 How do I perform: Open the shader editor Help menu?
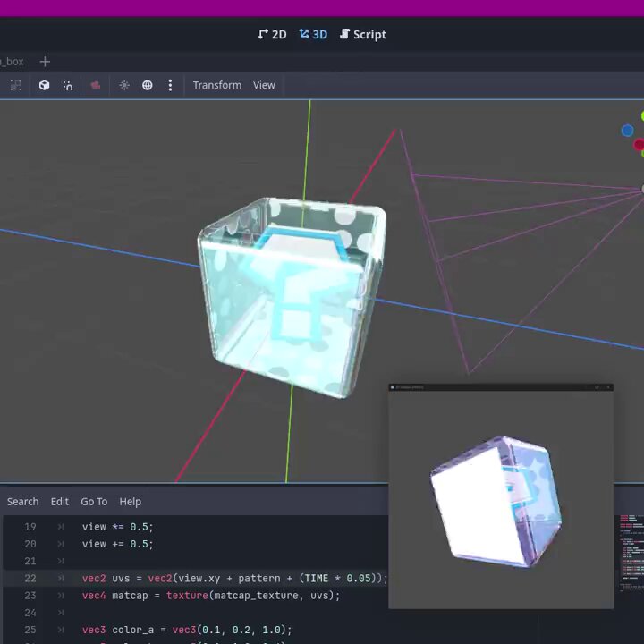click(x=131, y=502)
